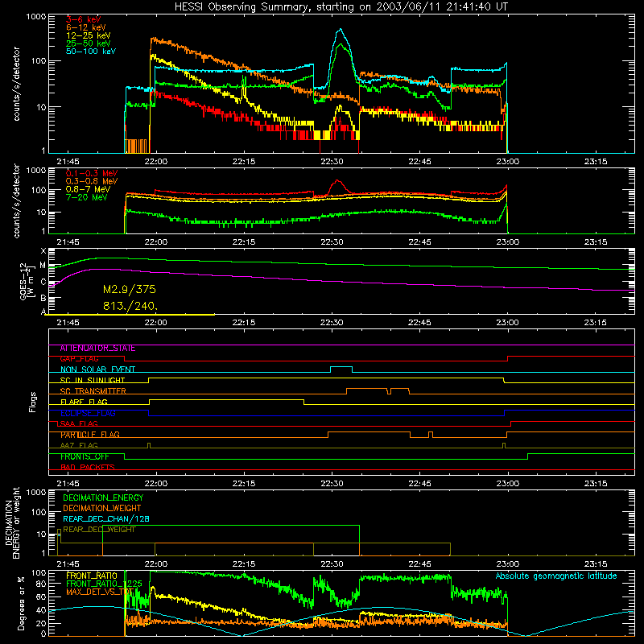Select the ECLIPSE_FLAG label
644x644 pixels.
tap(88, 413)
